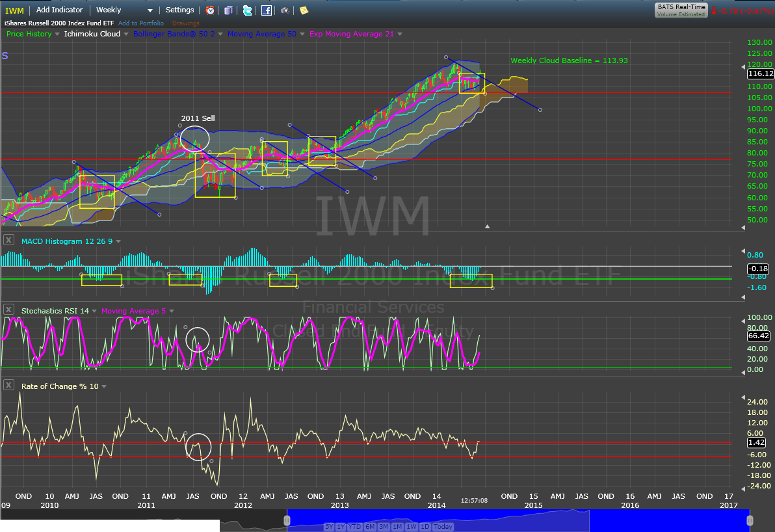Expand Exp Moving Average 21 options
Viewport: 775px width, 532px height.
click(x=400, y=34)
